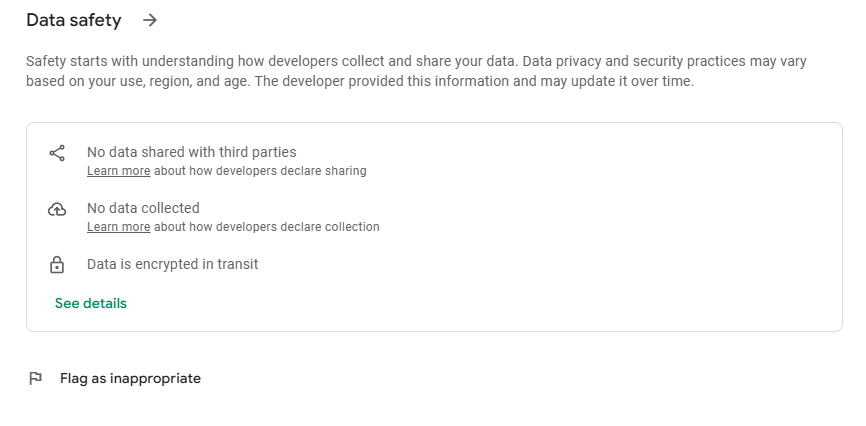
Task: Open the See details link
Action: [x=91, y=303]
